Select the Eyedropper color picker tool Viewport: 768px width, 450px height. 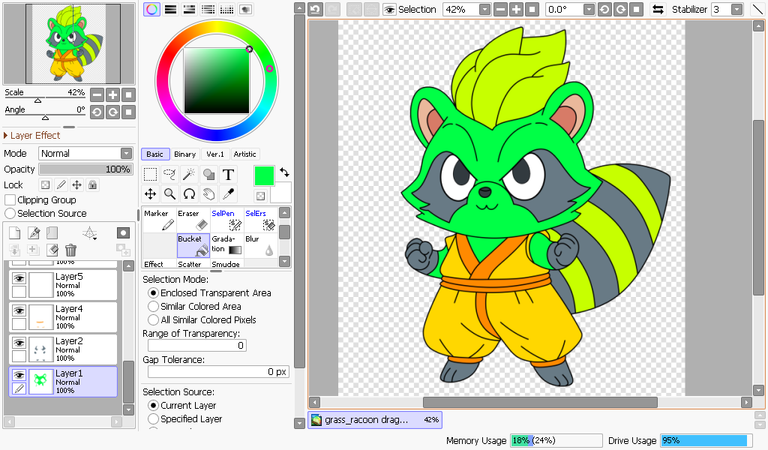click(x=228, y=194)
